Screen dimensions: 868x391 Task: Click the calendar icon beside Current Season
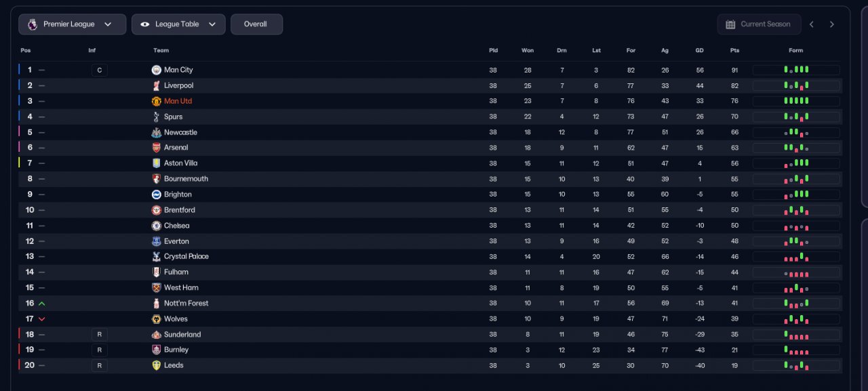coord(730,24)
